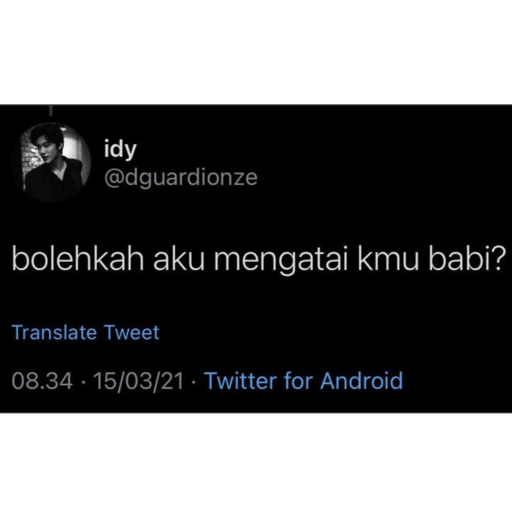Visit the @dguardionze handle
This screenshot has width=512, height=512.
point(181,178)
